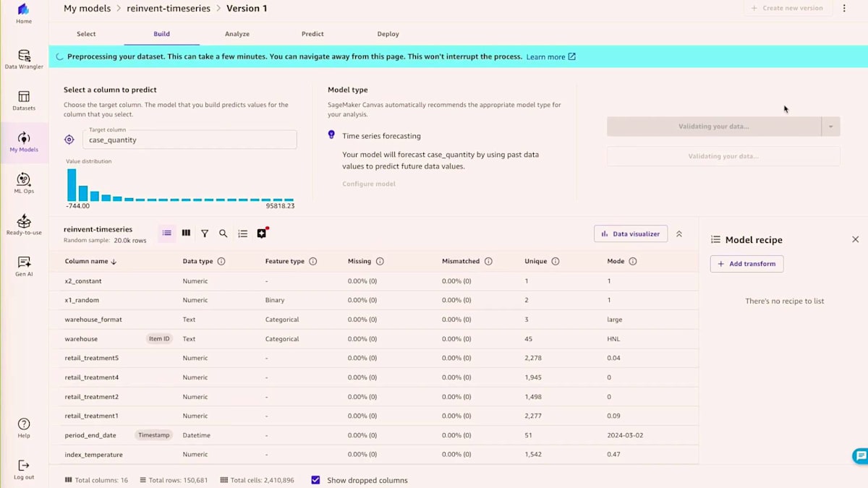Click Create new version button
Viewport: 868px width, 488px height.
pyautogui.click(x=788, y=8)
